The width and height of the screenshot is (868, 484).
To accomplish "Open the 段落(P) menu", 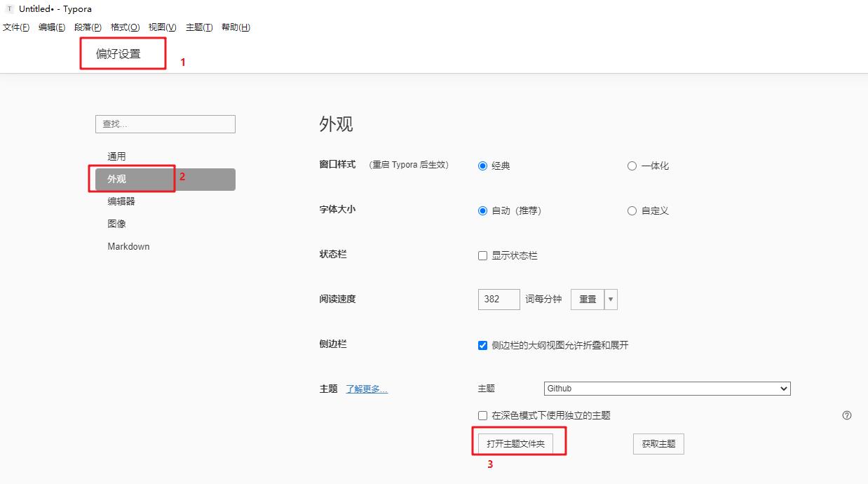I will [x=88, y=27].
